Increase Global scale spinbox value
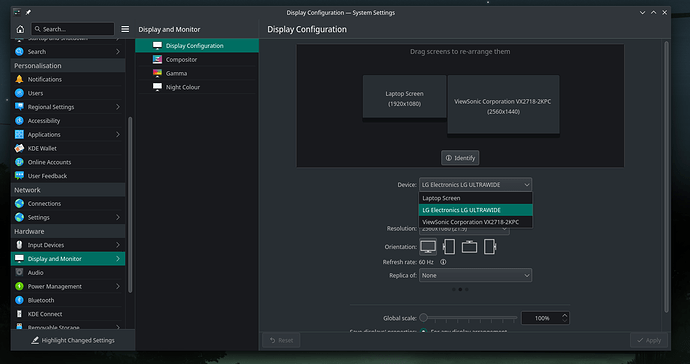This screenshot has height=364, width=690. click(x=565, y=315)
